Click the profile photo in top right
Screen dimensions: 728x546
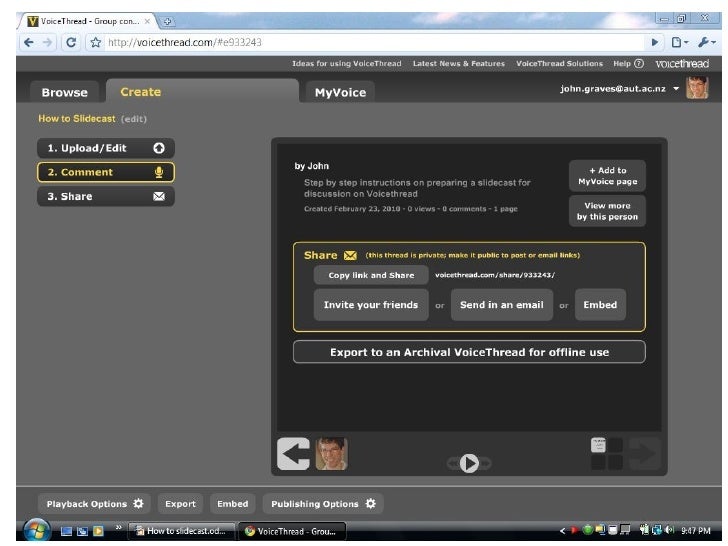[x=698, y=90]
